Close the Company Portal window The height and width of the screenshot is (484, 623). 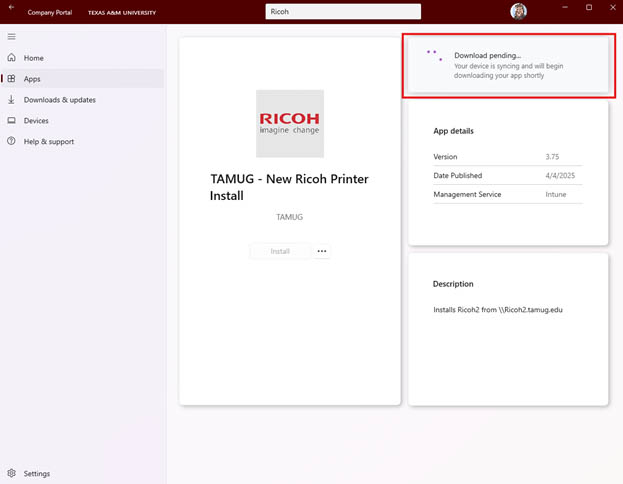[x=613, y=7]
